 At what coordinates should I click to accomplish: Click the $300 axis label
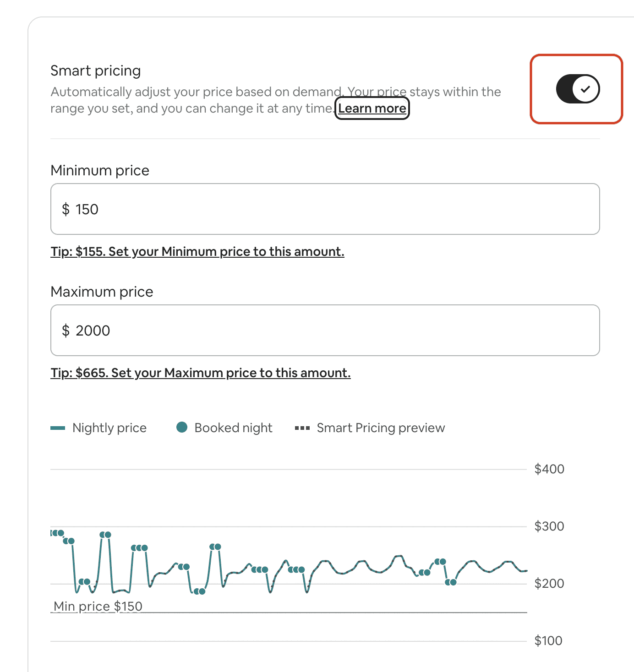click(549, 526)
